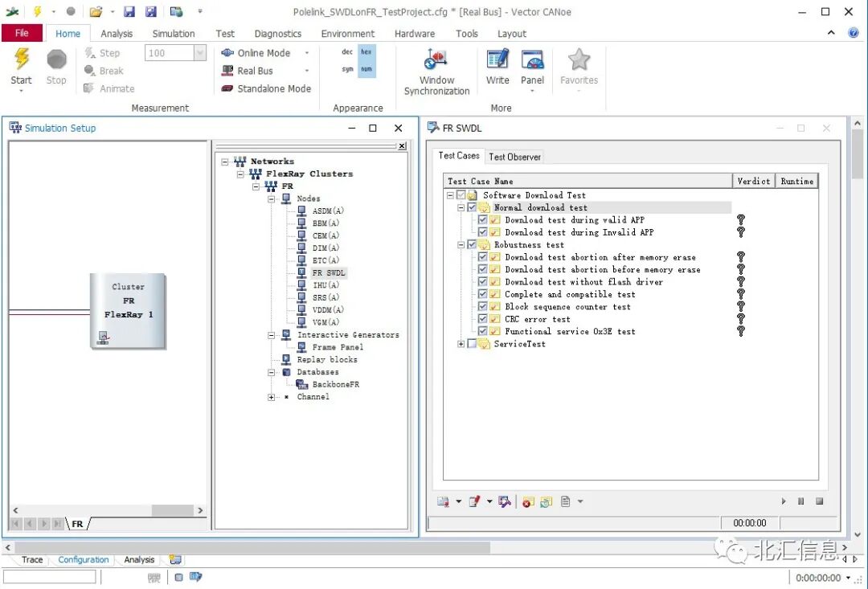Collapse the Nodes tree branch
The image size is (868, 589).
coord(272,198)
